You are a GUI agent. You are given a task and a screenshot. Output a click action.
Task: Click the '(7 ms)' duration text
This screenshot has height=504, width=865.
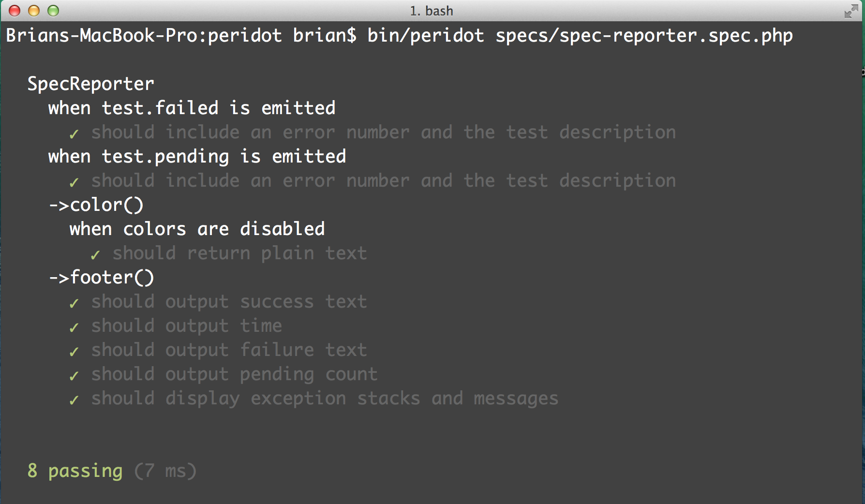[165, 471]
